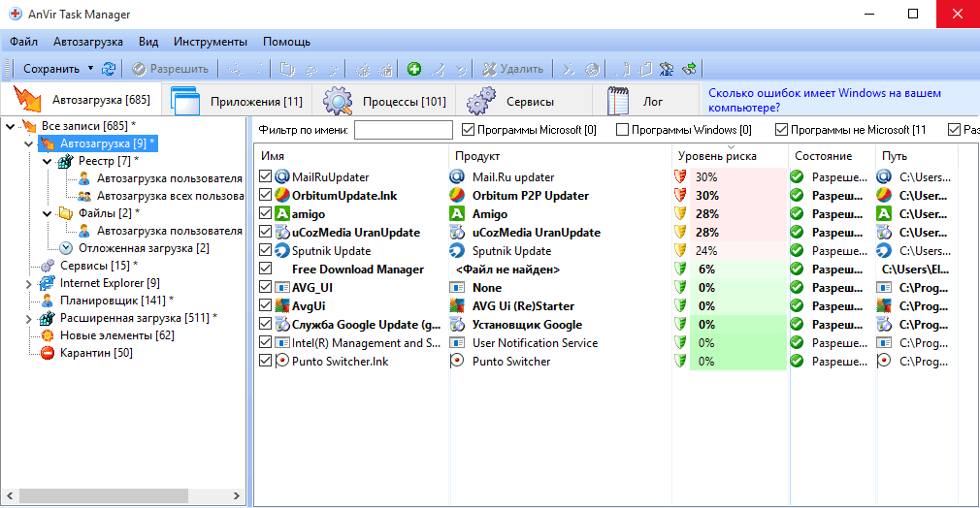Collapse the Файлы [2] tree node
980x508 pixels.
48,213
